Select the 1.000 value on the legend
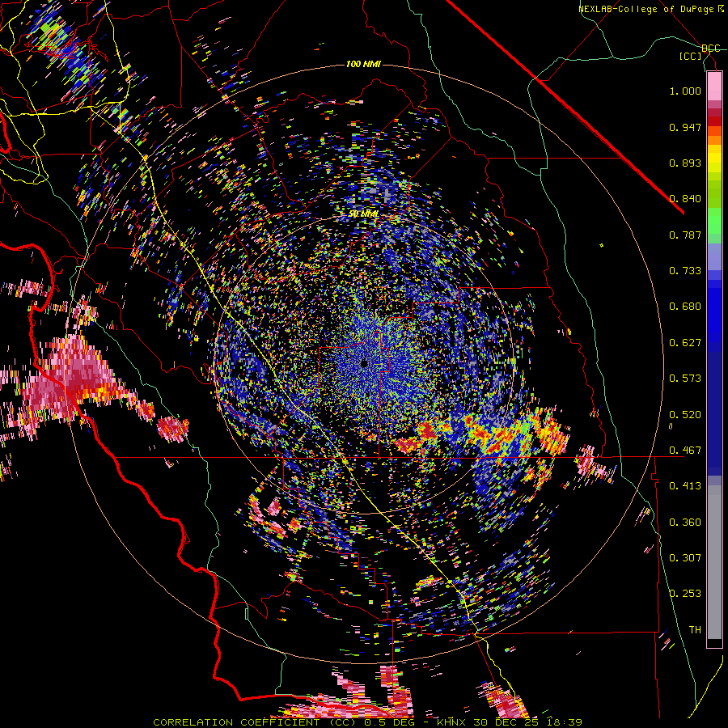The height and width of the screenshot is (728, 728). tap(685, 91)
